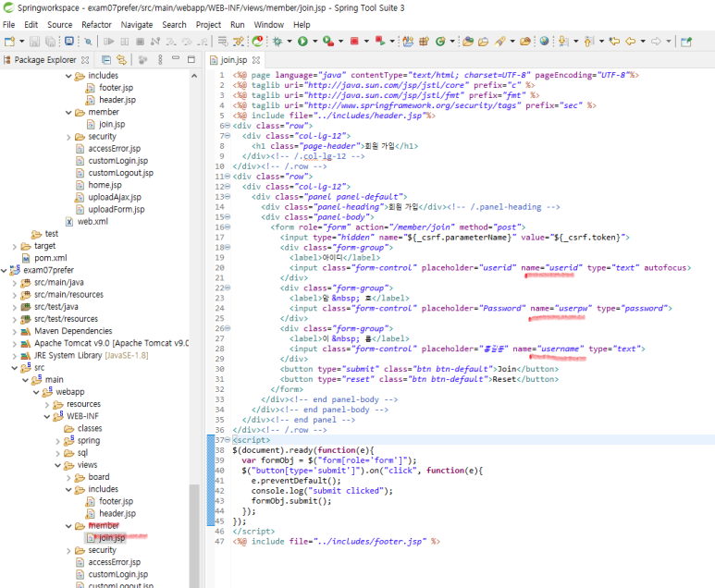Select web.xml in the tree
Viewport: 715px width, 588px height.
click(92, 222)
